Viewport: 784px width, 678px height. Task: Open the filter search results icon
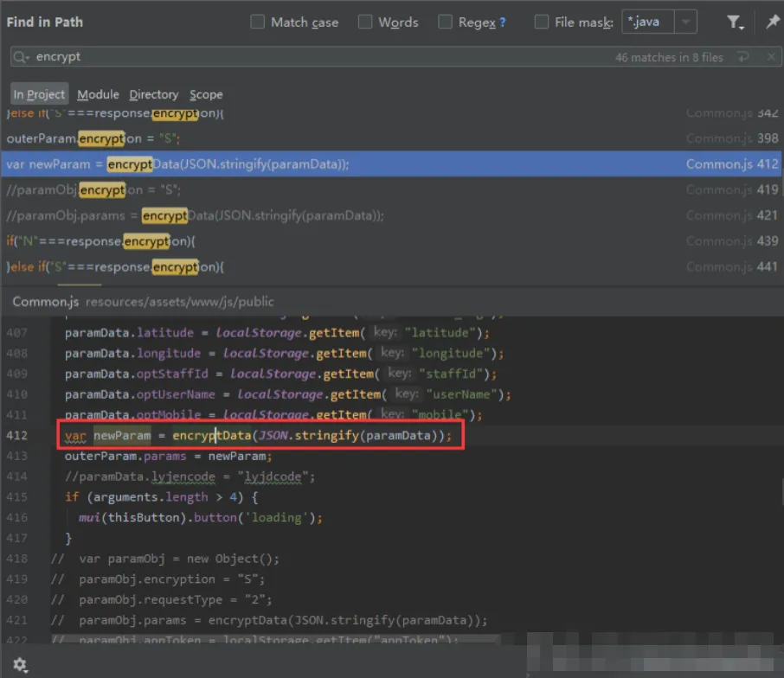tap(734, 22)
